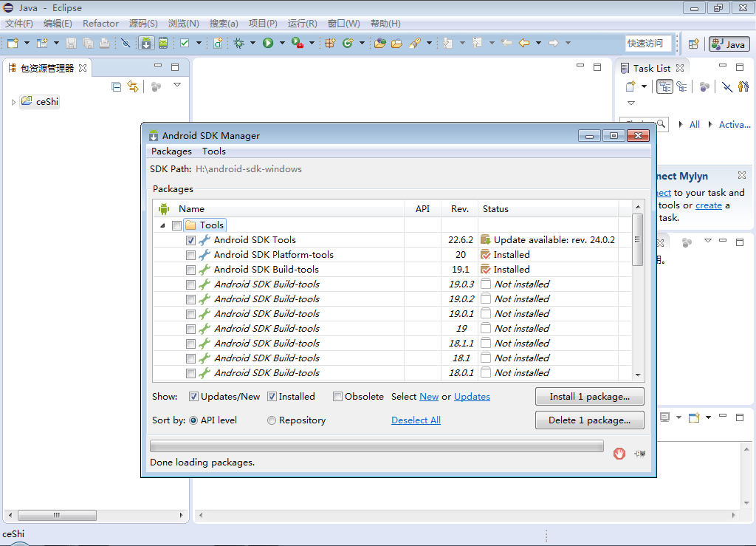Open the Packages menu in SDK Manager
Viewport: 756px width, 546px height.
tap(171, 151)
